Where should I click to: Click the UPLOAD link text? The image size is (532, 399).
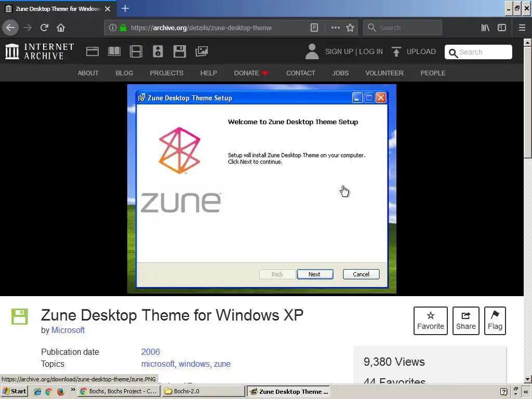click(421, 51)
